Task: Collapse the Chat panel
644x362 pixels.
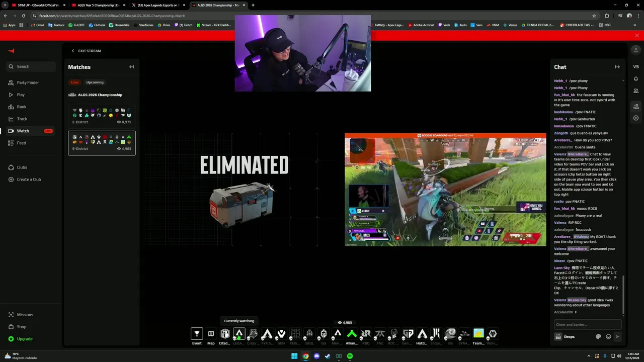Action: point(617,67)
